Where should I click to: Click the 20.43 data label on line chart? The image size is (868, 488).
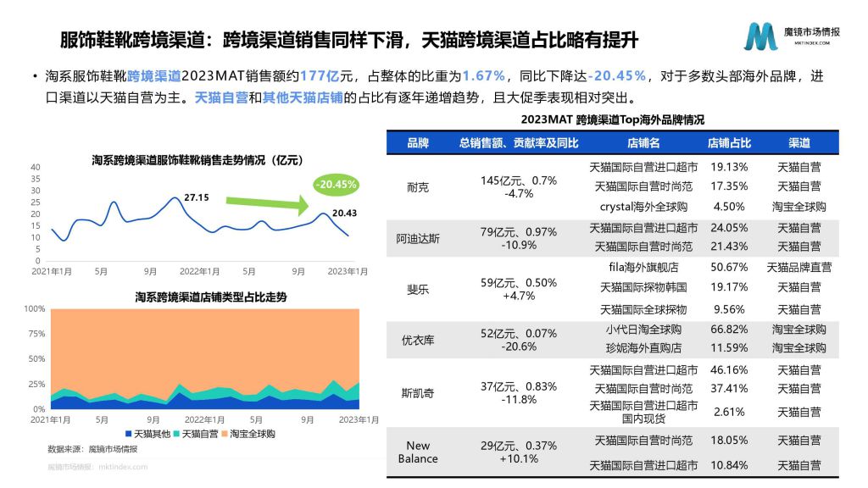[344, 213]
